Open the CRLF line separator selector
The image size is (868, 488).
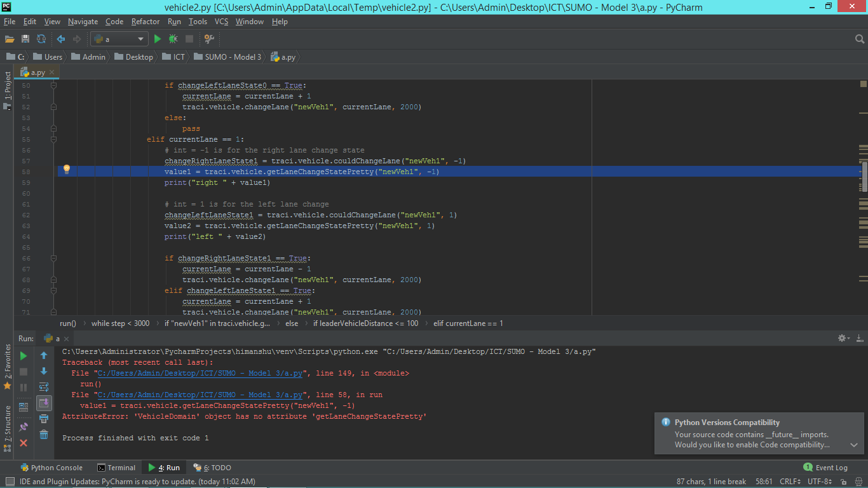coord(790,482)
